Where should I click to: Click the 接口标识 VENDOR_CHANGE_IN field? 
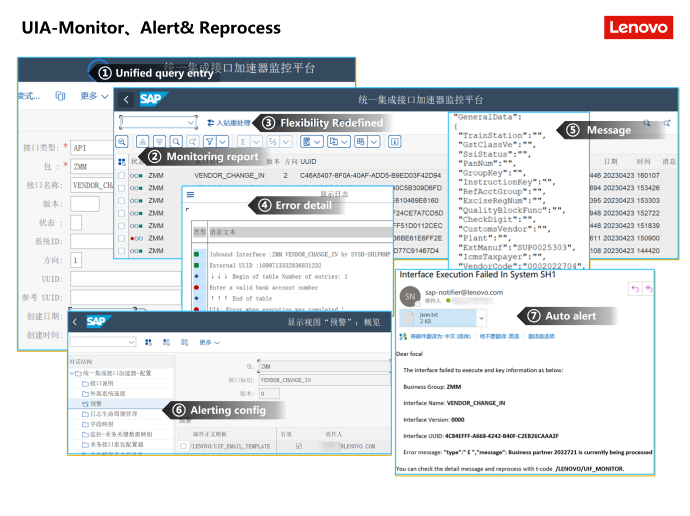324,380
